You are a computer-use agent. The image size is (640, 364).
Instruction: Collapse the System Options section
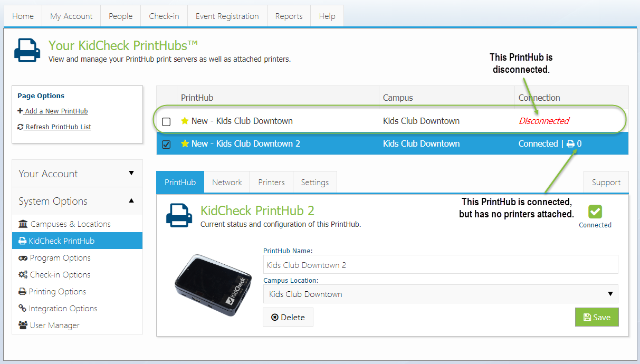[77, 201]
